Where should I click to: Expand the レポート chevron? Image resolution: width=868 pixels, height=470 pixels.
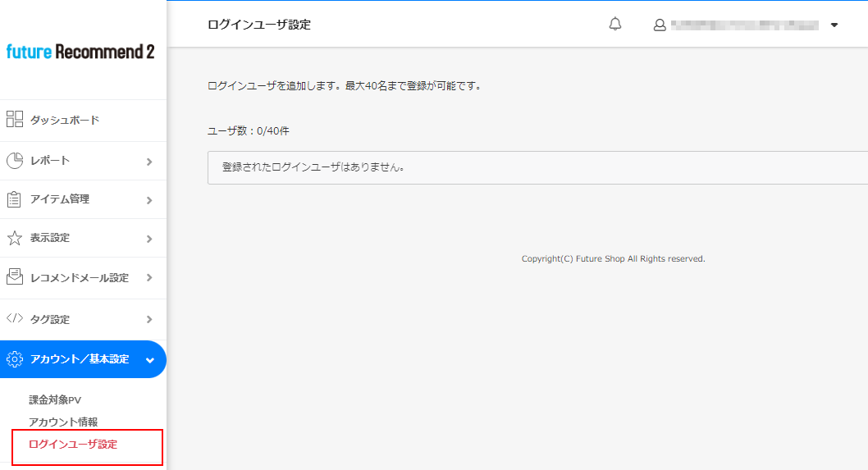click(x=149, y=162)
